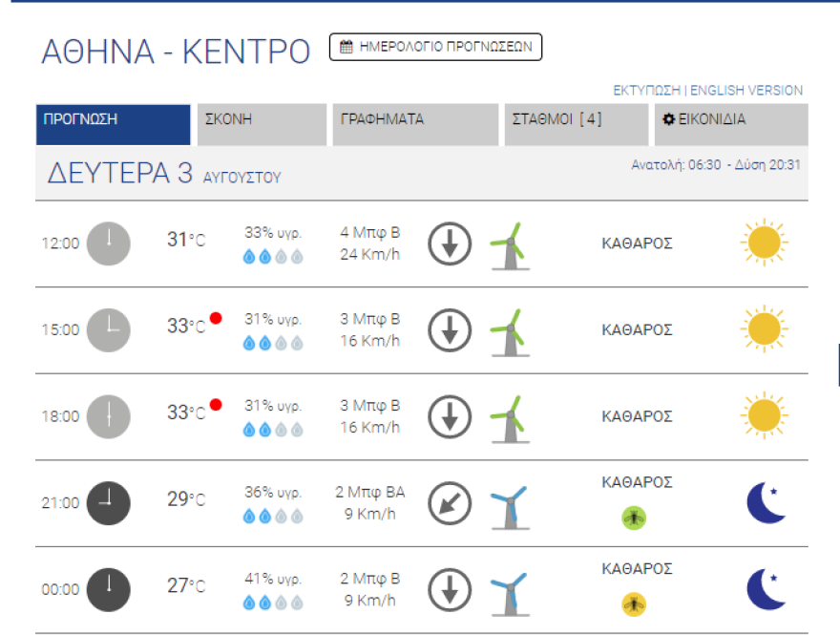
Task: Click the green mosquito icon at 21:00
Action: [634, 518]
